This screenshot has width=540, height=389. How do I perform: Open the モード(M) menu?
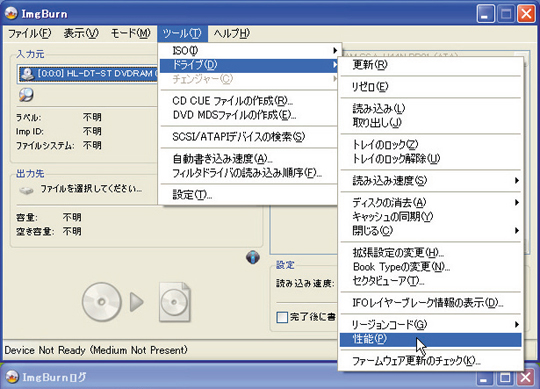click(130, 33)
